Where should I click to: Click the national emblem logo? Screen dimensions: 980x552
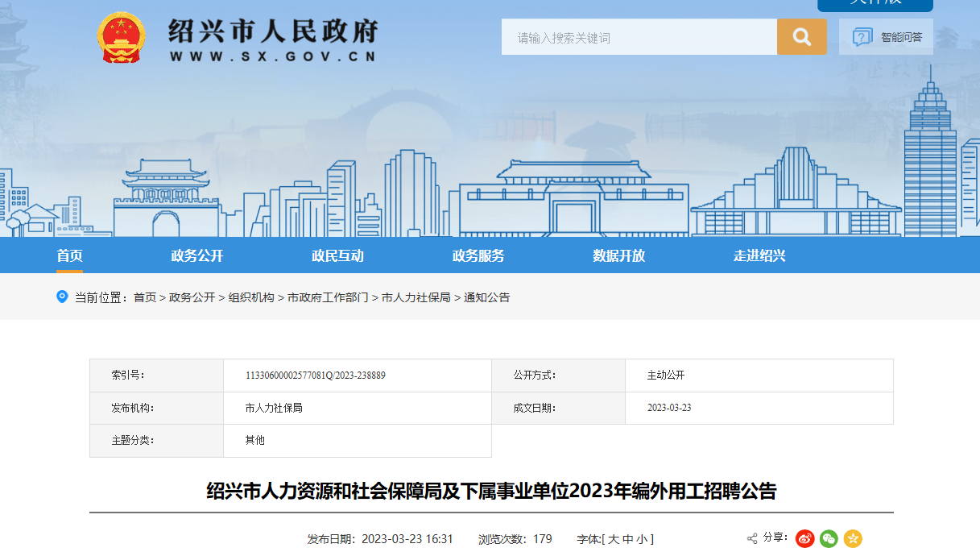121,37
